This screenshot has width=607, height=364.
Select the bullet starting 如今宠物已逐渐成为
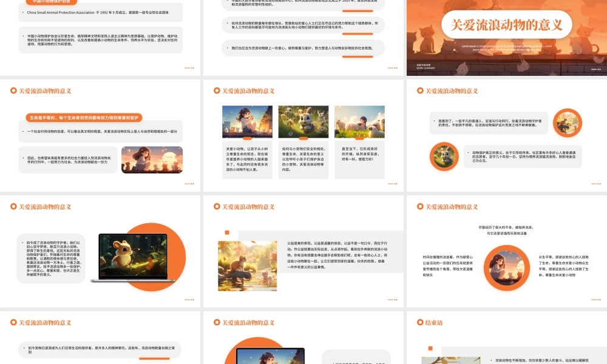pyautogui.click(x=101, y=349)
